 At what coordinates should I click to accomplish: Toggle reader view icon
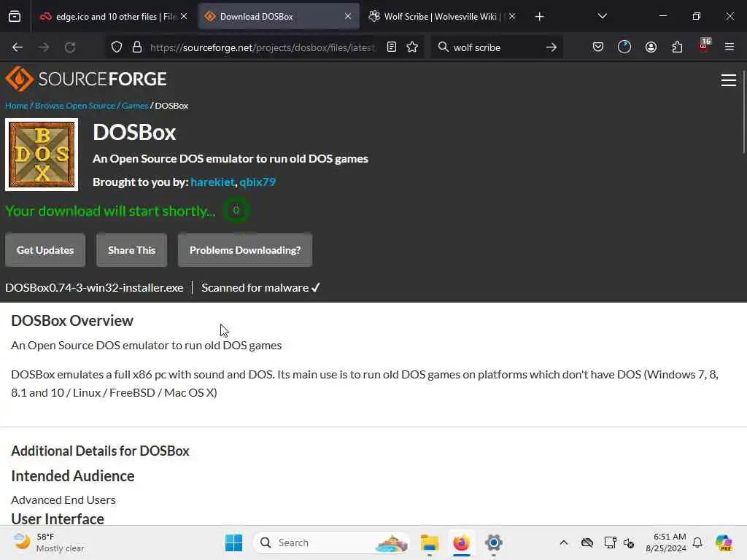coord(392,47)
